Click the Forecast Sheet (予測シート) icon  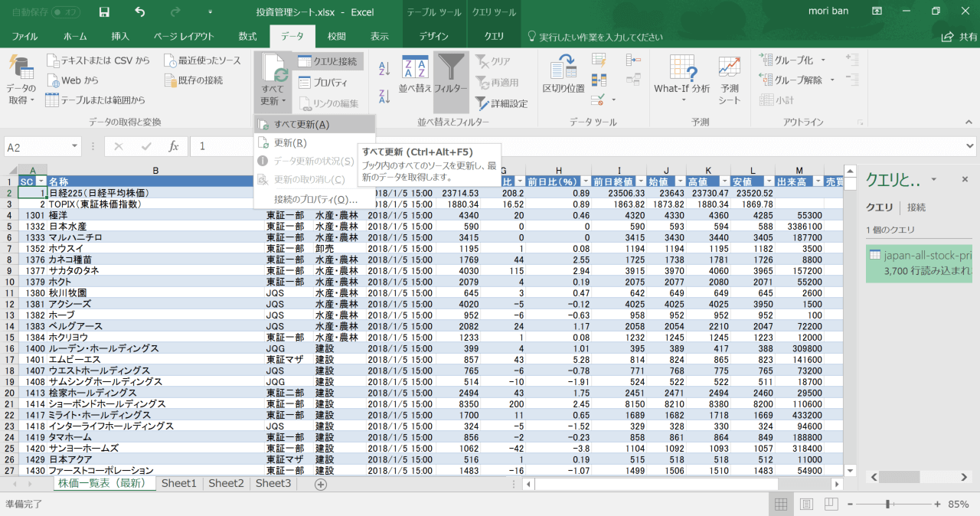pyautogui.click(x=730, y=80)
